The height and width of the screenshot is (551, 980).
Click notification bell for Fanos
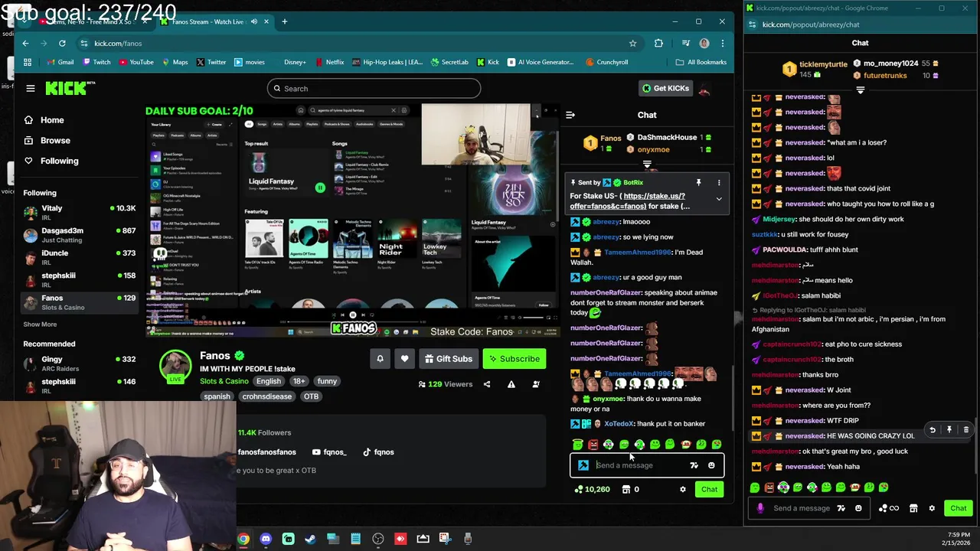380,358
